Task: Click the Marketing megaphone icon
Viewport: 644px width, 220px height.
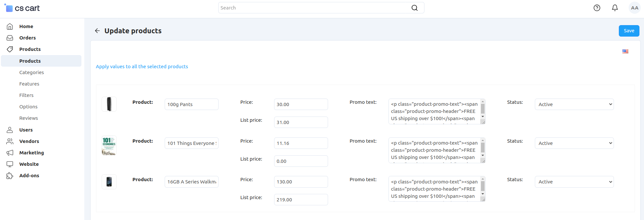Action: click(x=10, y=153)
